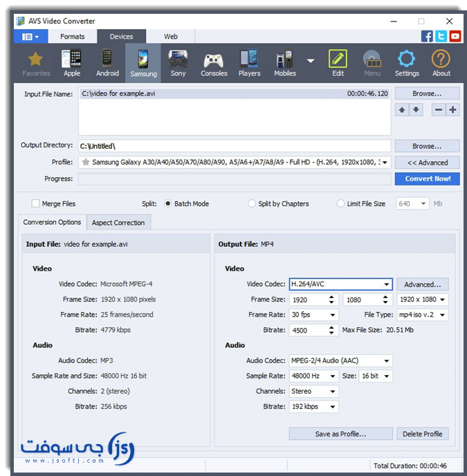Select the Batch Mode radio button
The width and height of the screenshot is (467, 476).
(x=167, y=203)
